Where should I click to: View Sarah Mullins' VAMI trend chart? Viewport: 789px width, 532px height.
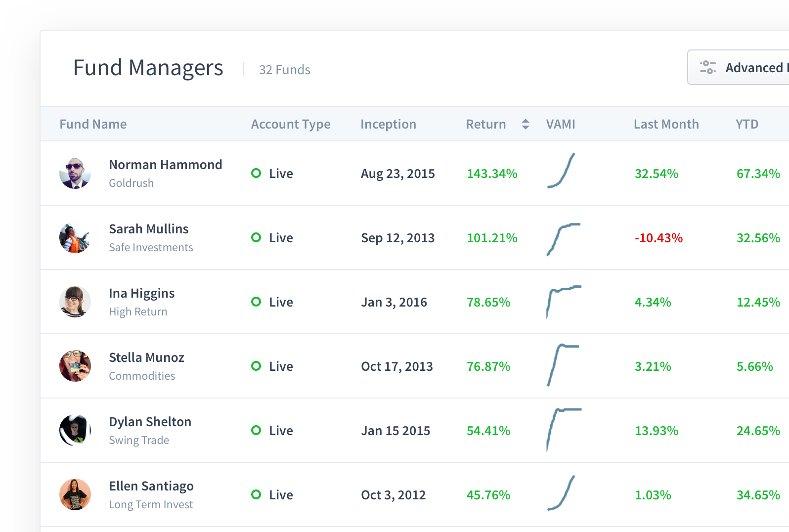point(563,239)
